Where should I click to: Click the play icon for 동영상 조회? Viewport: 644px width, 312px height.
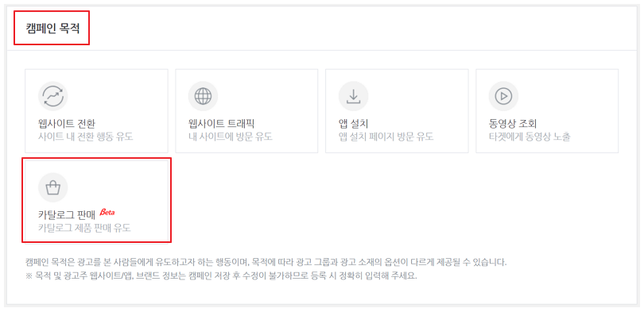click(503, 96)
